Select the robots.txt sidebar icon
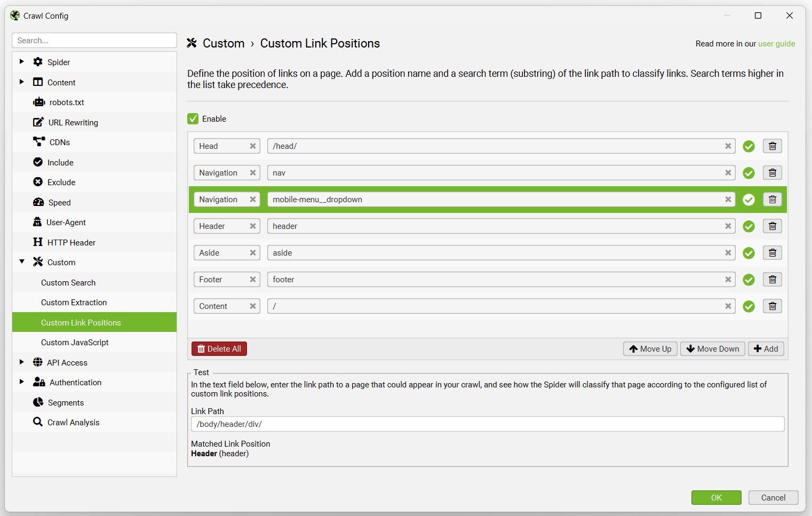The height and width of the screenshot is (516, 812). [38, 102]
